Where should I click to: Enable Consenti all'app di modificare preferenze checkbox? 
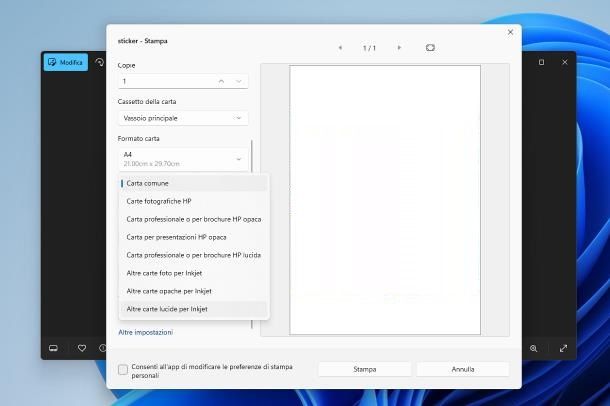coord(123,369)
